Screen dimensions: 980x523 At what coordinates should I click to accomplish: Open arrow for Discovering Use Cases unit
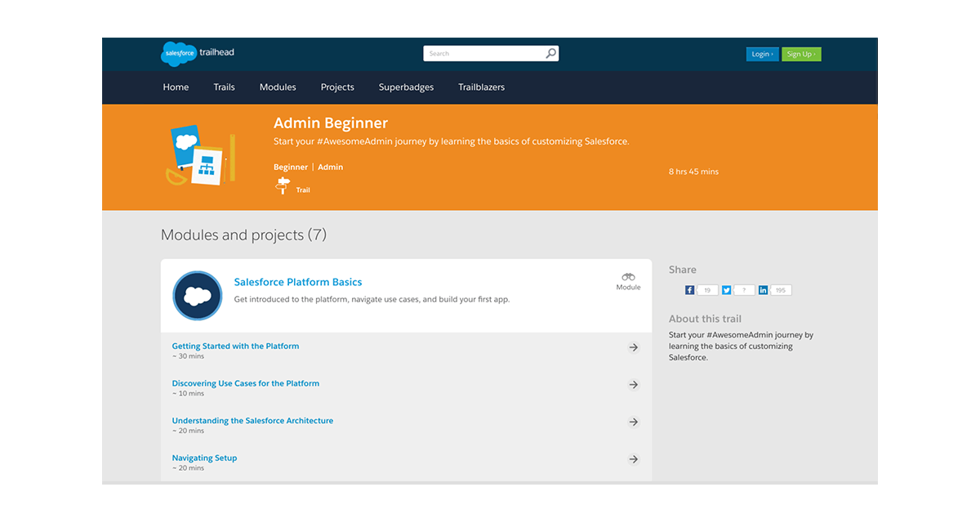(633, 385)
